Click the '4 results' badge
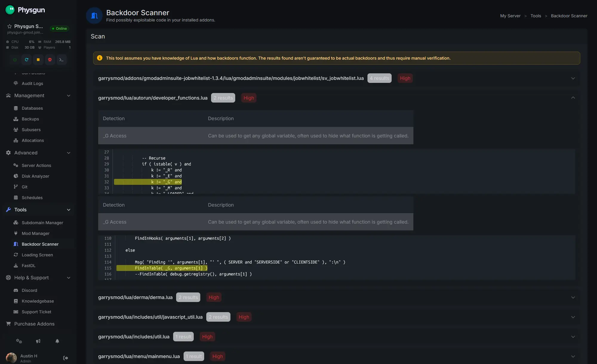 [x=379, y=78]
